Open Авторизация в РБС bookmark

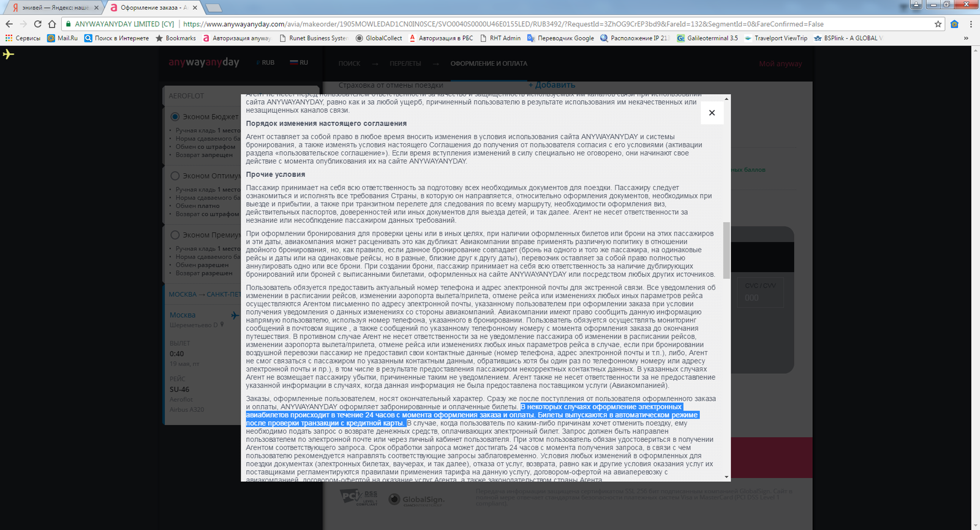(441, 38)
